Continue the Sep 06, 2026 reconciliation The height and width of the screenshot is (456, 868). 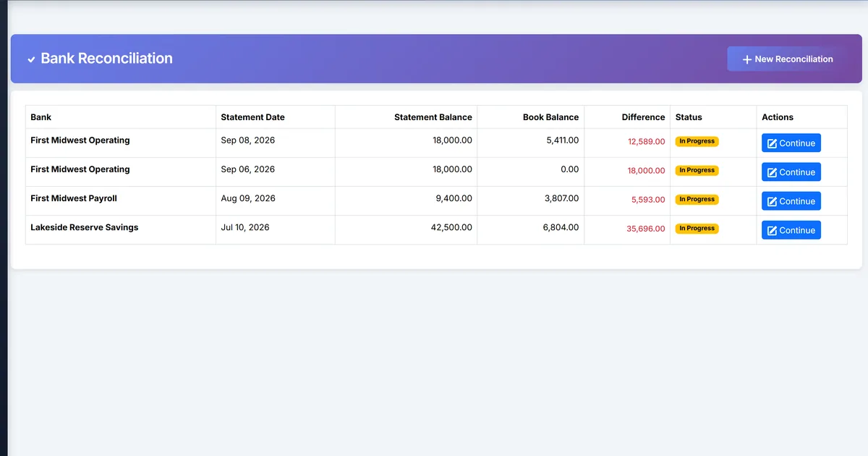pos(791,172)
